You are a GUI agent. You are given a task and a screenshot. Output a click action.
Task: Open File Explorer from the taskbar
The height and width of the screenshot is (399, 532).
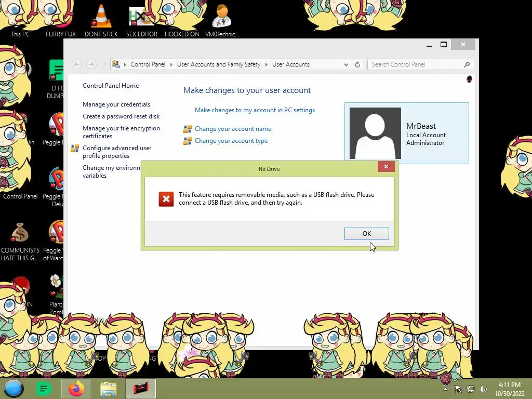[109, 389]
